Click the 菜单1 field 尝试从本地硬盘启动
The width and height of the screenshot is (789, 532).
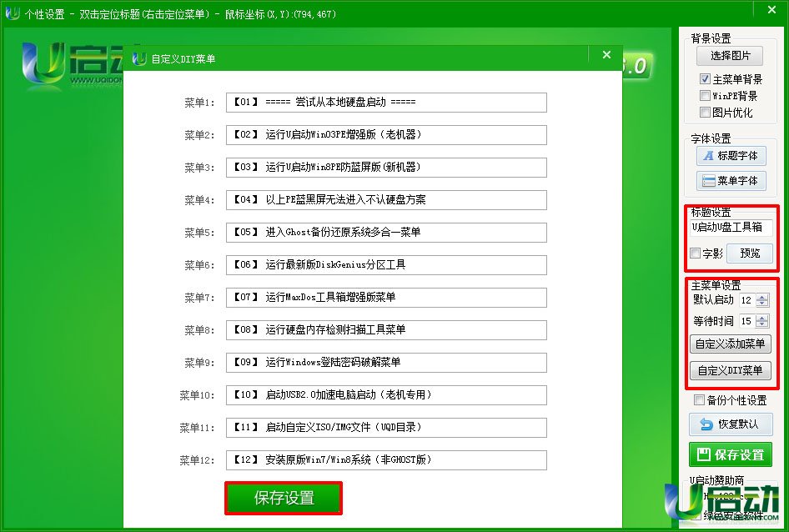tap(386, 103)
